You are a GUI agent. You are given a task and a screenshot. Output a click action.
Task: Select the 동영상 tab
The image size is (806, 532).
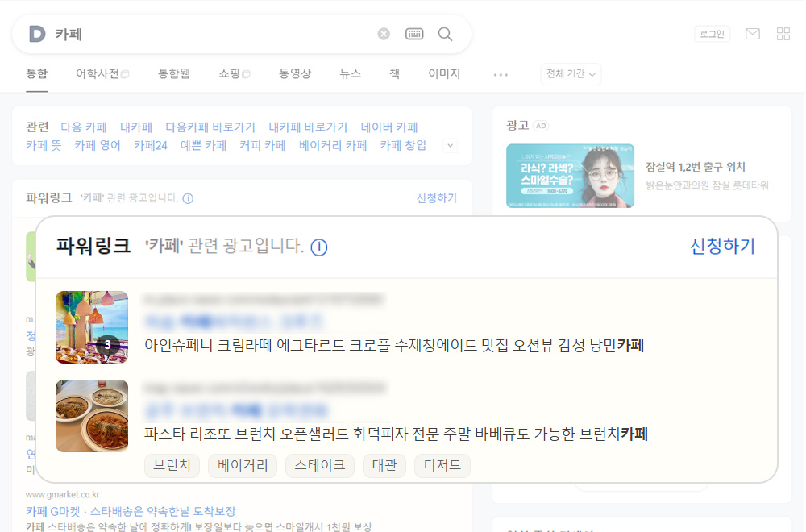[x=295, y=74]
